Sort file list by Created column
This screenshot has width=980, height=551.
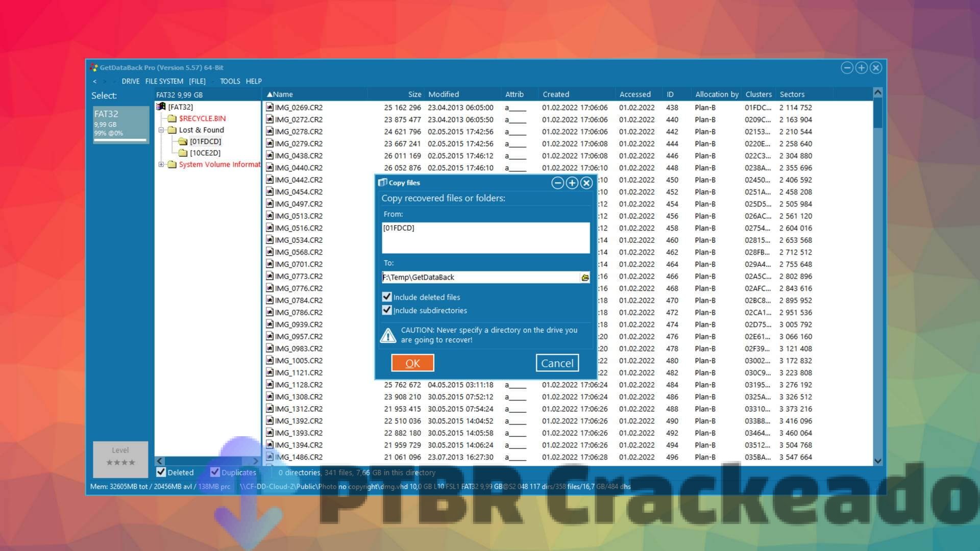pos(577,94)
